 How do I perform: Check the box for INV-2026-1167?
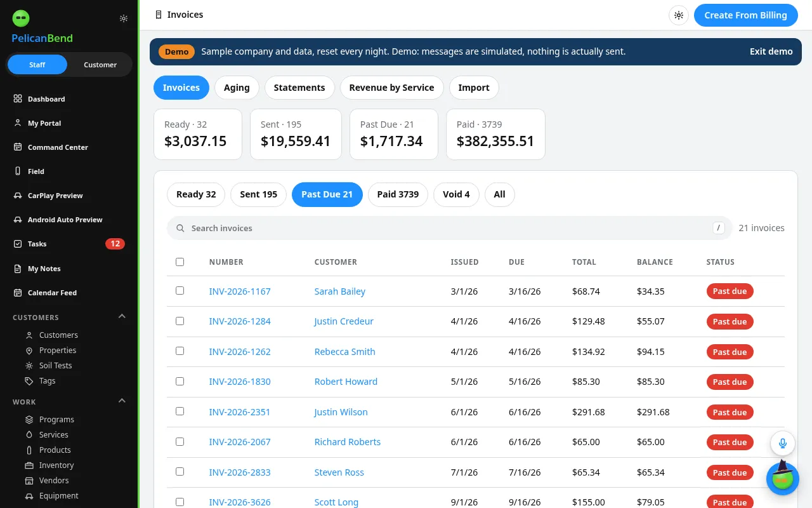coord(180,291)
